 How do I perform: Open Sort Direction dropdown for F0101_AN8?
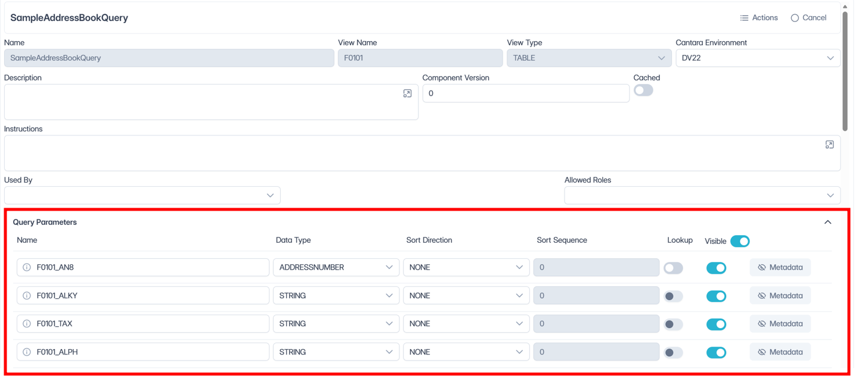(466, 267)
